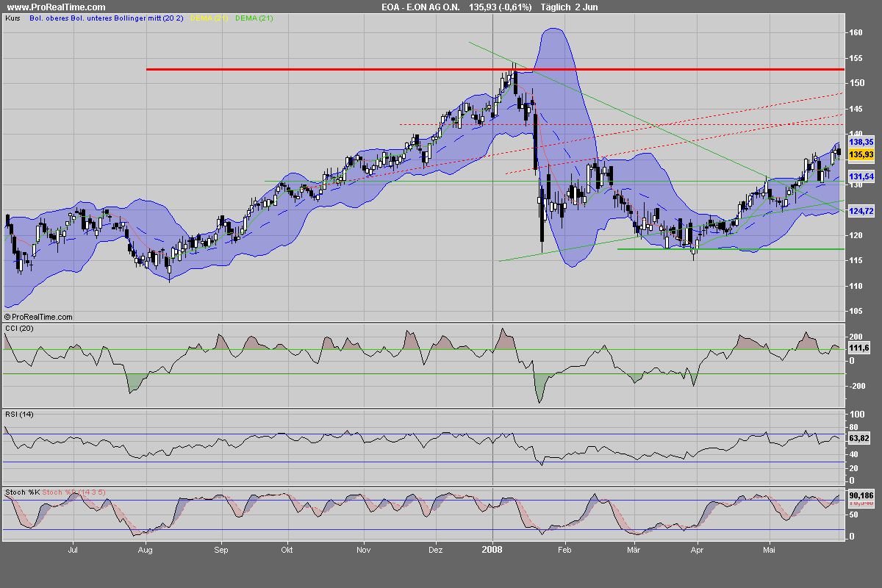Image resolution: width=882 pixels, height=588 pixels.
Task: Click the 120 level on the price axis
Action: tap(856, 235)
